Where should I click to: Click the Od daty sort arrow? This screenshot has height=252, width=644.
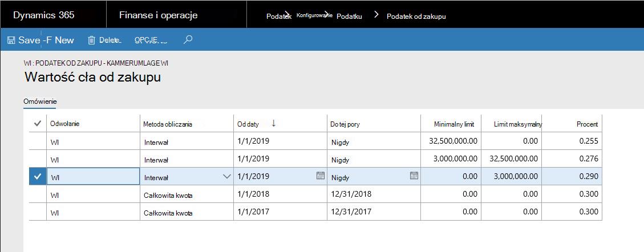pyautogui.click(x=274, y=123)
